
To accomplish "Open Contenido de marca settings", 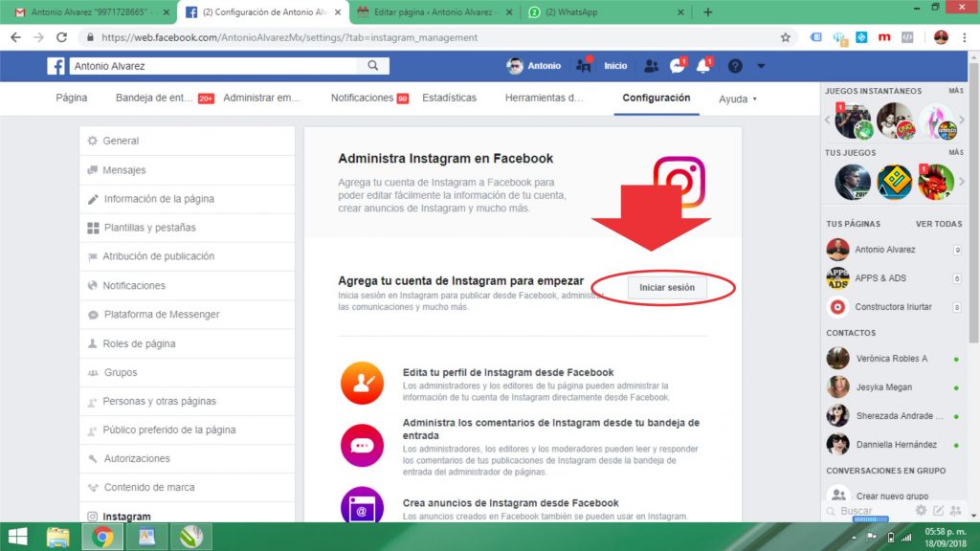I will [188, 487].
